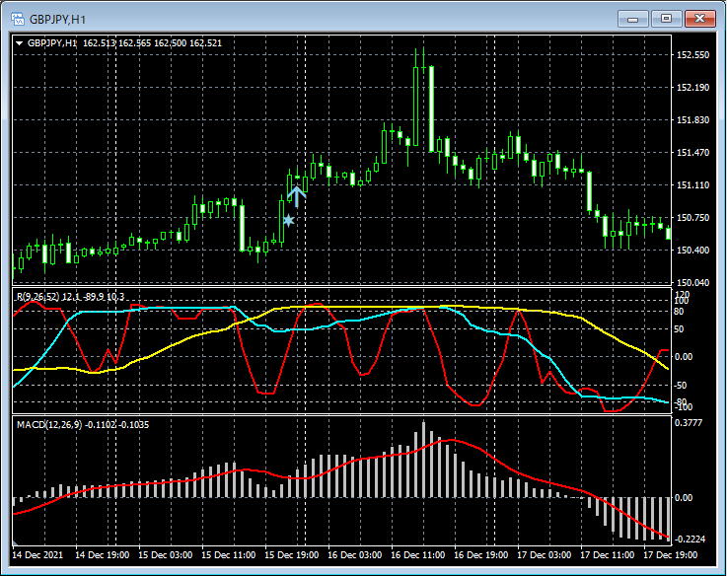728x576 pixels.
Task: Minimize the GBPJPY chart window
Action: pyautogui.click(x=635, y=18)
